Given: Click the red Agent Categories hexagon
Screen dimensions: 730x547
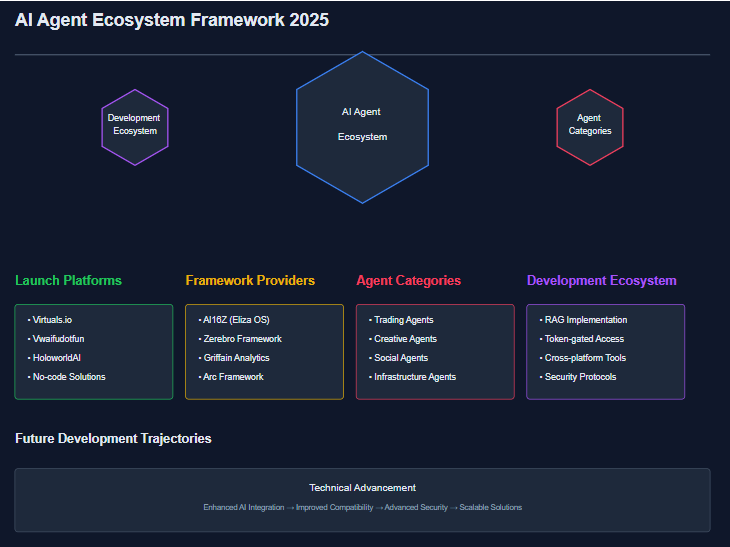Looking at the screenshot, I should 590,127.
